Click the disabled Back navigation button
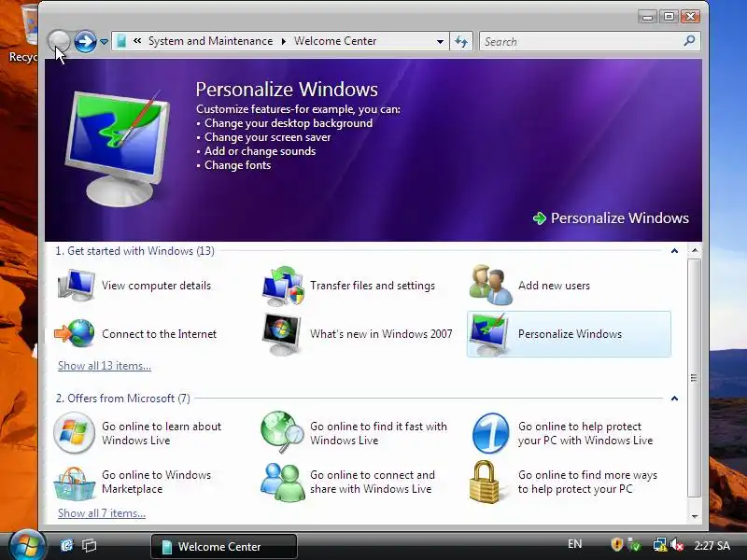 [x=59, y=41]
